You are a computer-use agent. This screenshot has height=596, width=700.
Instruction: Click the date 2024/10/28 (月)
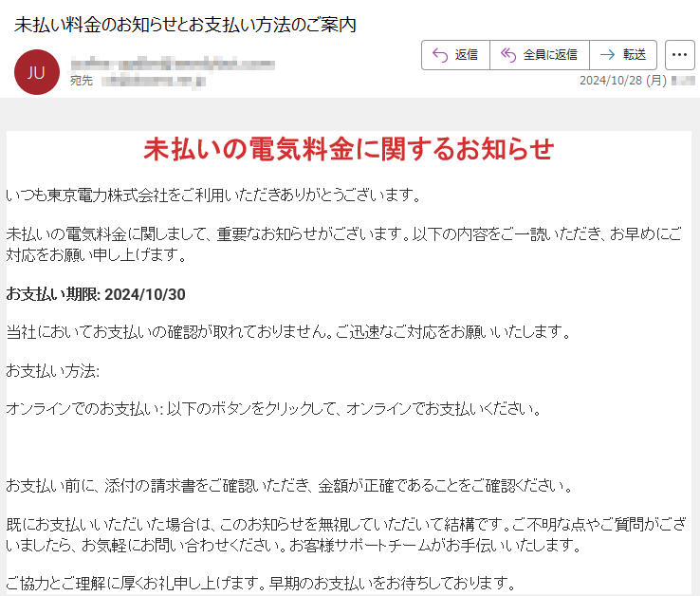623,81
